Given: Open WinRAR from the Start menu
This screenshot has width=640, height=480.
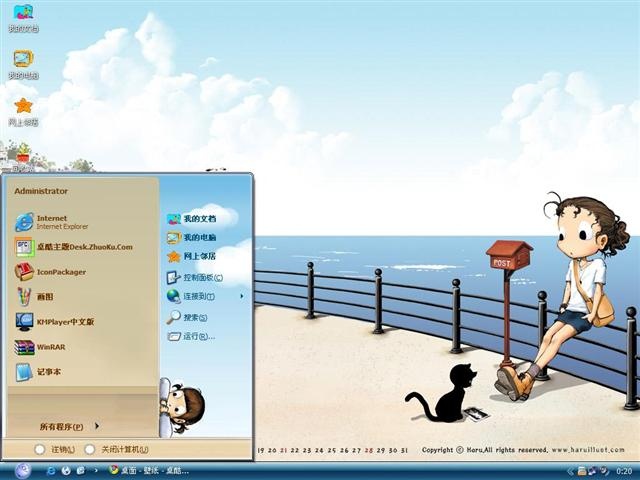Looking at the screenshot, I should pos(40,347).
